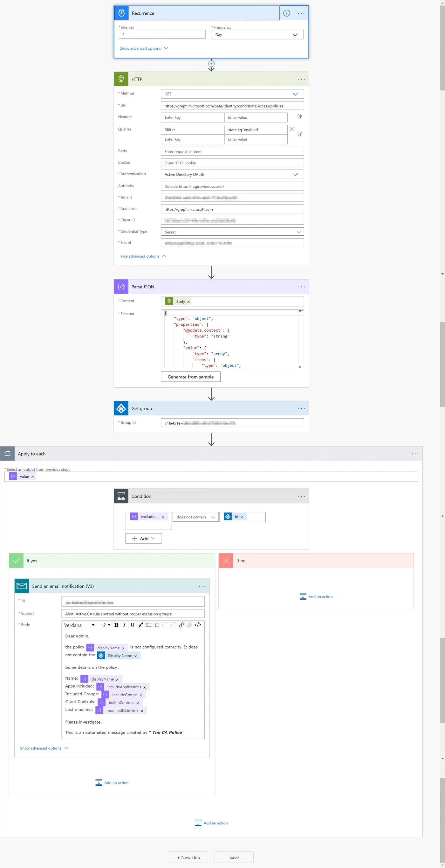Open the Recurrence step ellipsis menu
445x868 pixels.
301,13
